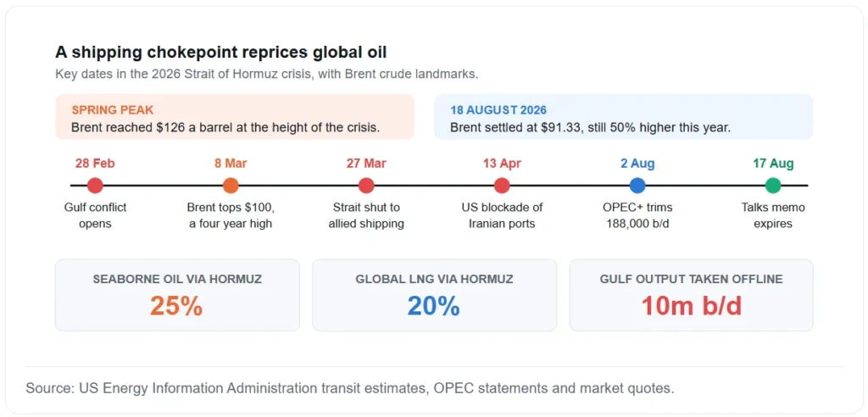Select the 13 Apr red timeline dot
The width and height of the screenshot is (868, 417).
(502, 186)
